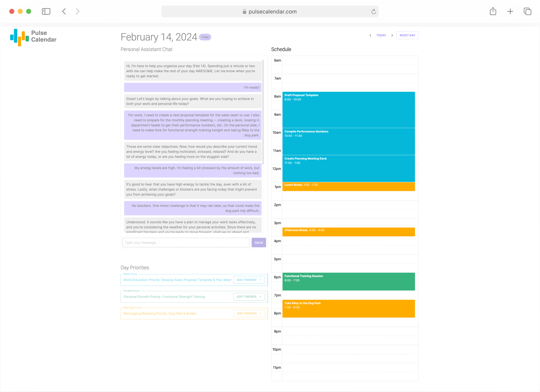Screen dimensions: 540x392
Task: Click the TODAY navigation link
Action: [x=381, y=35]
